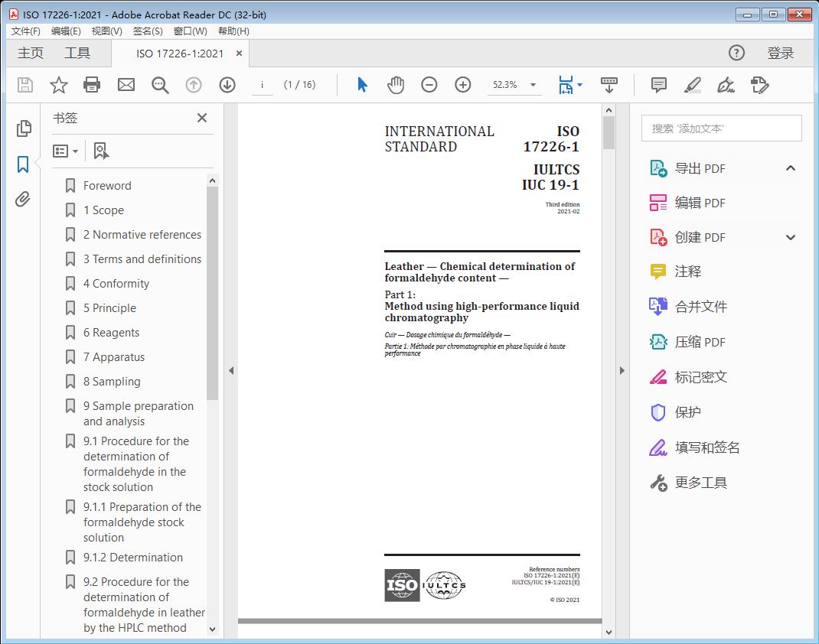The image size is (819, 644).
Task: Open the 视图(V) menu
Action: pyautogui.click(x=106, y=31)
